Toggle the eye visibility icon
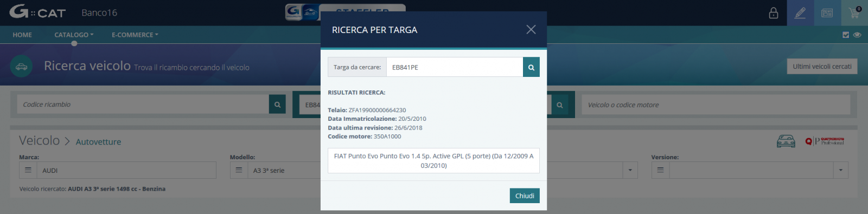This screenshot has height=214, width=868. [x=857, y=35]
